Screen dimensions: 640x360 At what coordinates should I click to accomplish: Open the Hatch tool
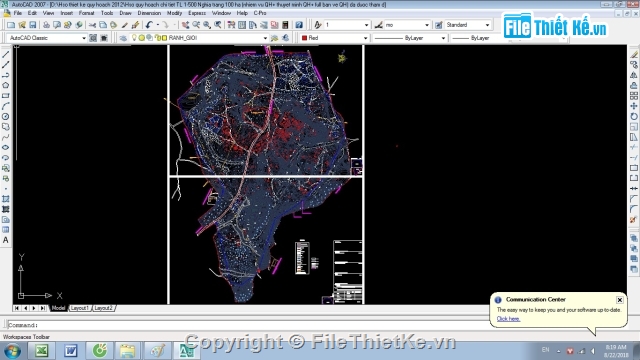[6, 199]
